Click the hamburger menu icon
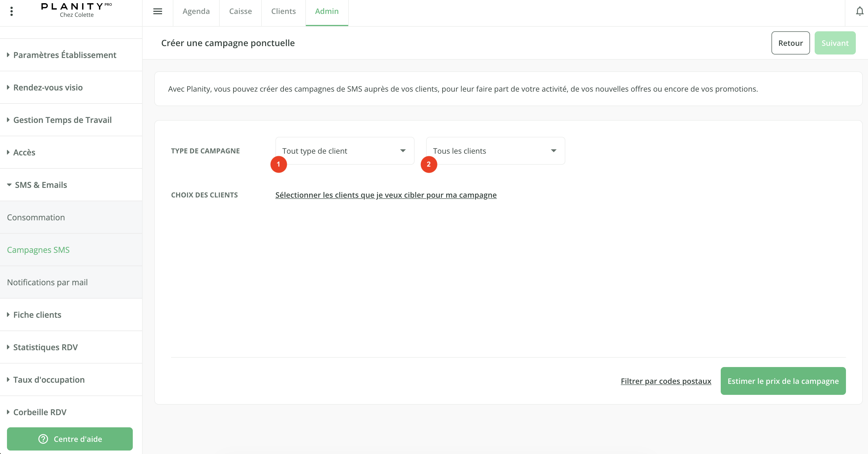 [x=157, y=12]
